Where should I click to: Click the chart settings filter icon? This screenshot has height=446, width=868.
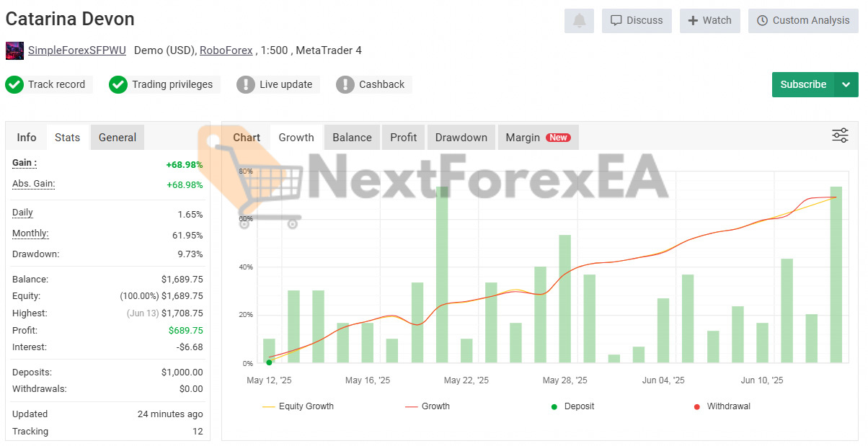click(x=840, y=135)
